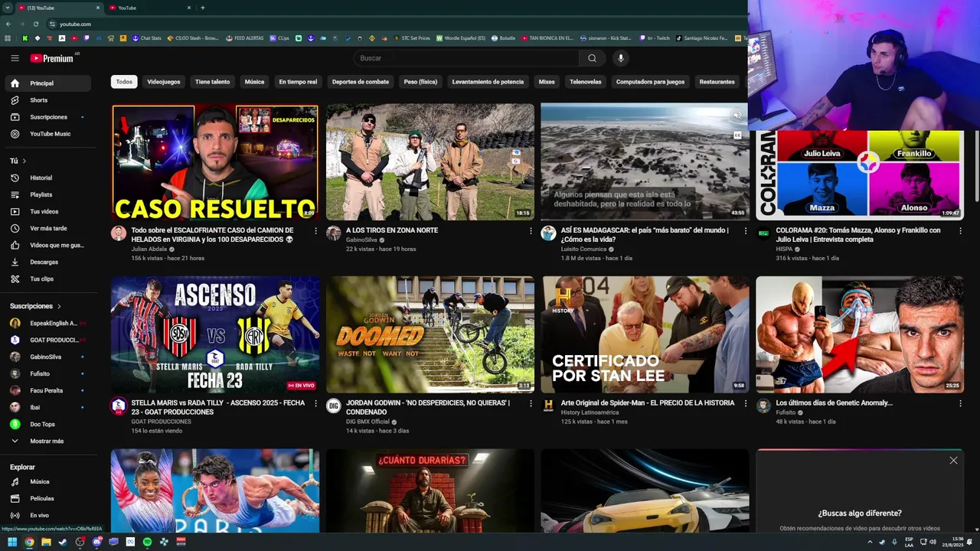Select the Telenovelas filter chip
The width and height of the screenshot is (980, 551).
[586, 82]
